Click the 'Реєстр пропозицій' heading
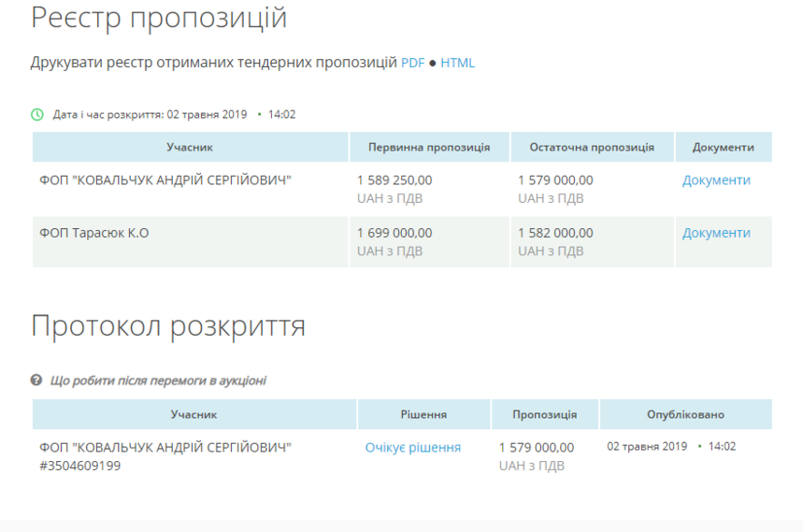Viewport: 803px width, 532px height. coord(159,18)
